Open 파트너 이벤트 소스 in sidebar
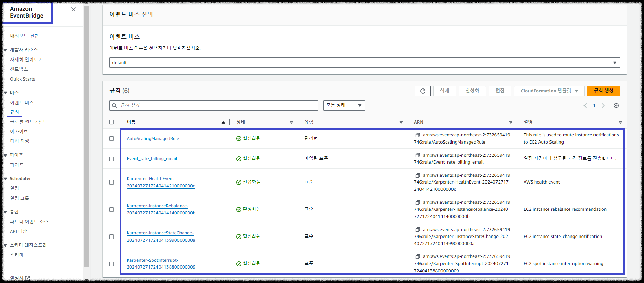 29,222
